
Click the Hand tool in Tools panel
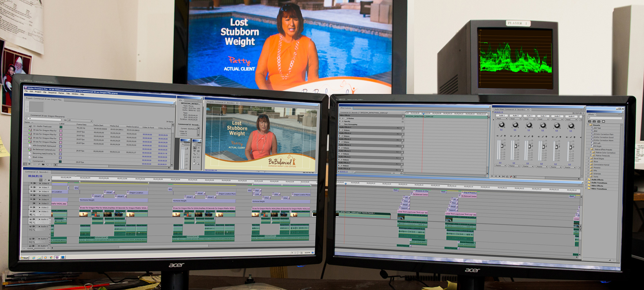(x=194, y=164)
